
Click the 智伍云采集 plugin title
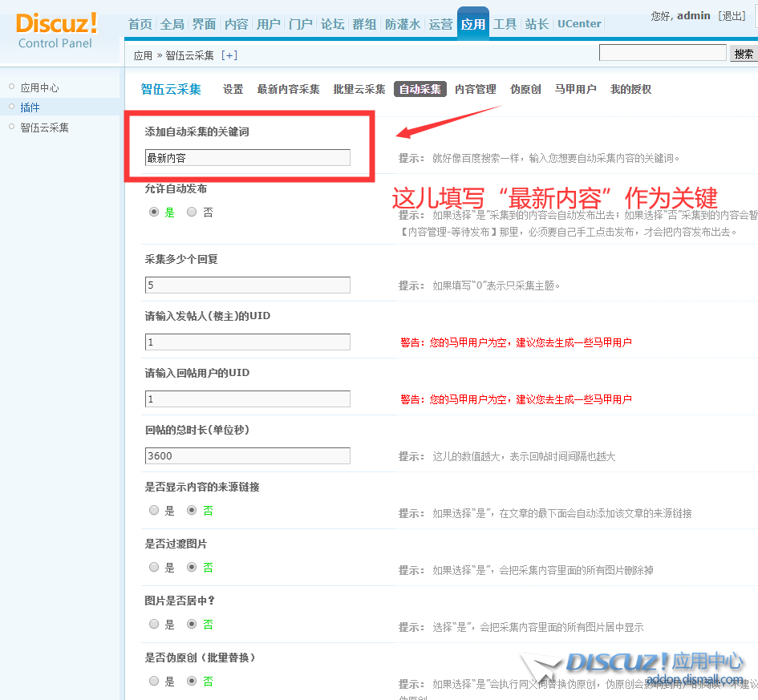(171, 89)
